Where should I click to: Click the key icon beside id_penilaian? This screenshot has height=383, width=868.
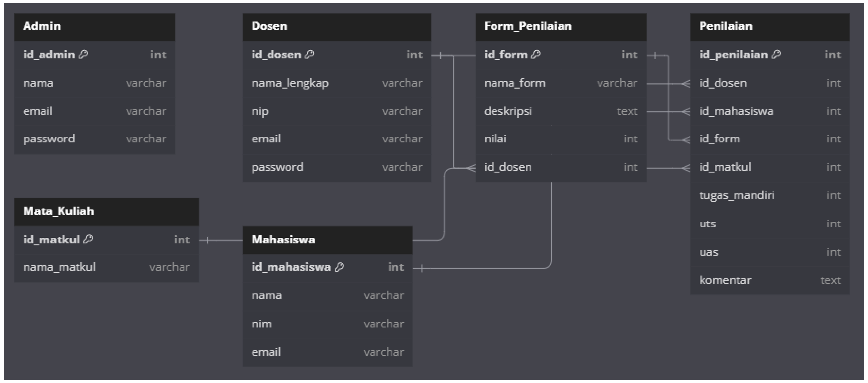776,55
